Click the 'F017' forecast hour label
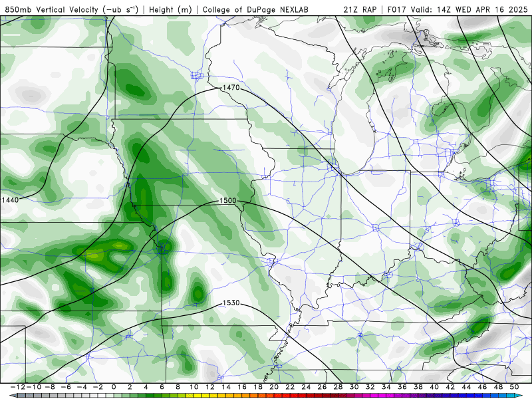This screenshot has height=399, width=532. click(x=397, y=9)
